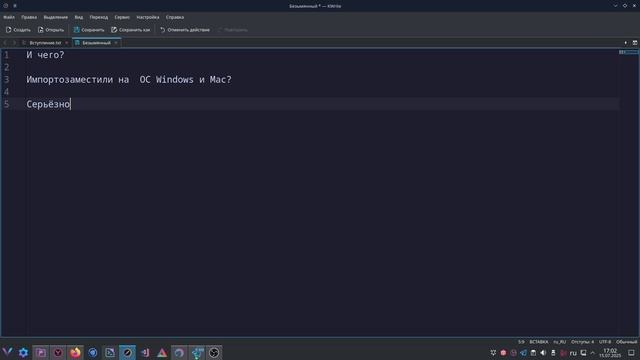Click line number 2 in the gutter
The image size is (640, 360).
pyautogui.click(x=7, y=67)
